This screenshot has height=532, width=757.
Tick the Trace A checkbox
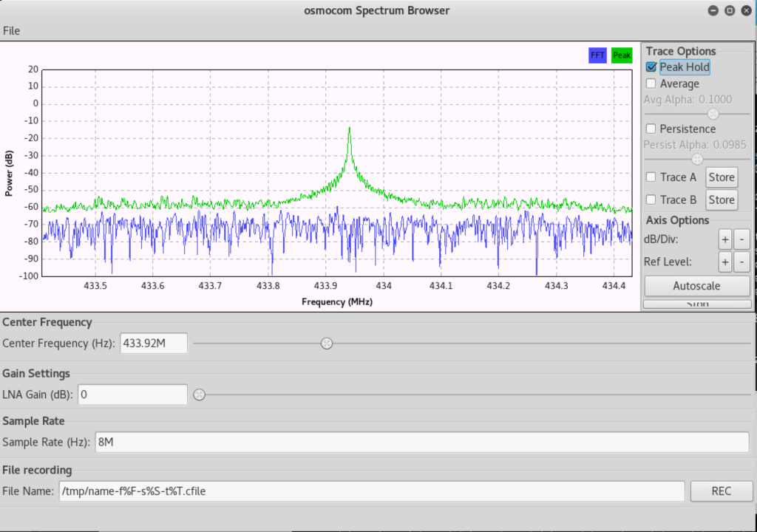651,177
